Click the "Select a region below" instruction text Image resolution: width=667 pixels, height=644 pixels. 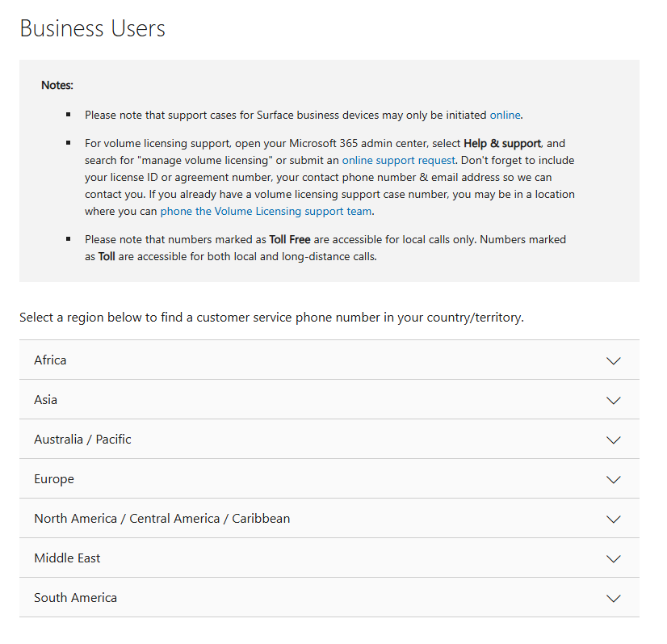coord(271,318)
